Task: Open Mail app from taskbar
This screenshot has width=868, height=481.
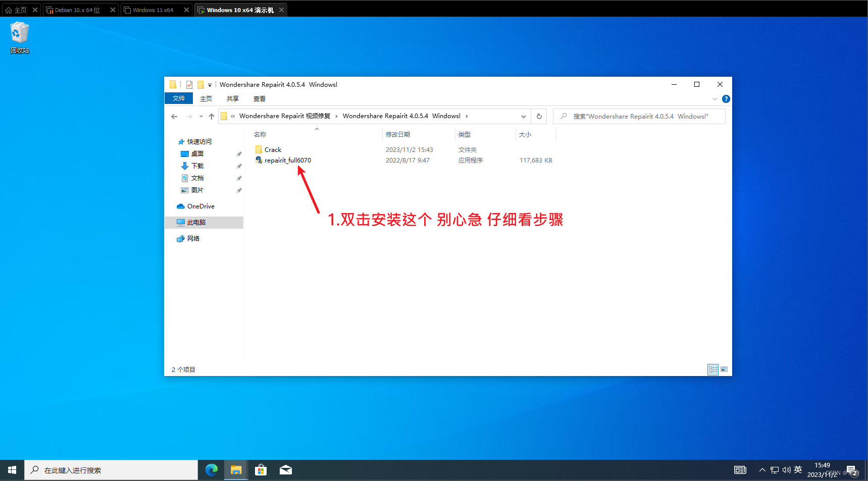Action: 285,470
